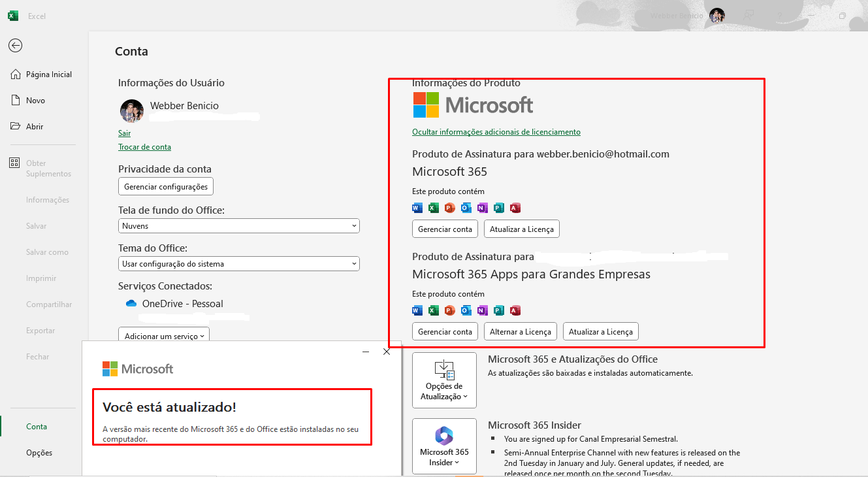Screen dimensions: 868x477
Task: Go back using the circled arrow button
Action: click(x=15, y=45)
